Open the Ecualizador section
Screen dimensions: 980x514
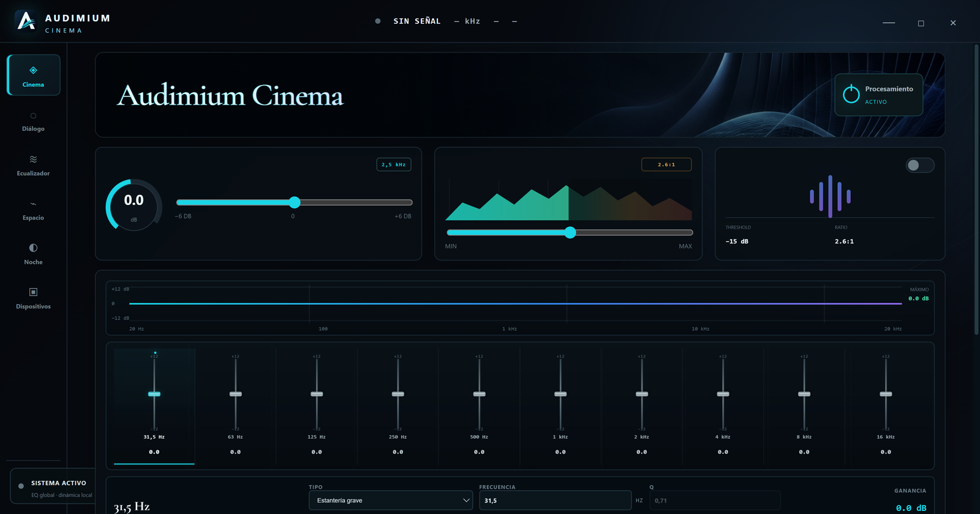point(33,166)
